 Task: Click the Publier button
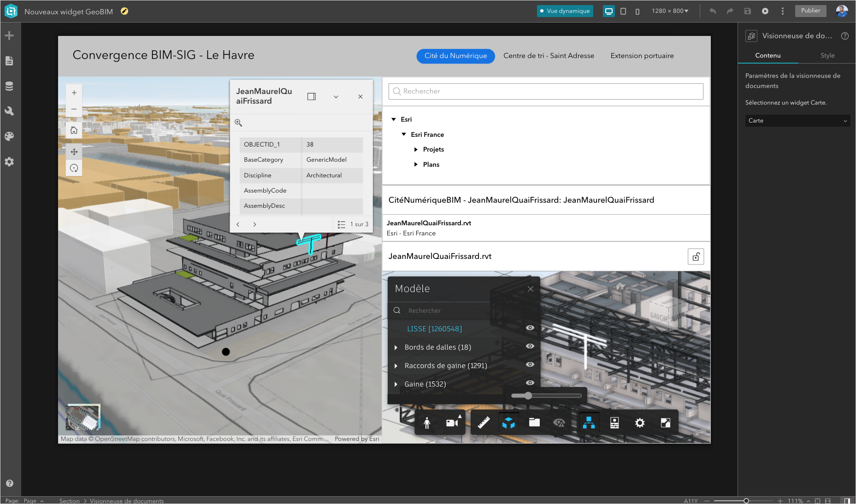point(811,11)
